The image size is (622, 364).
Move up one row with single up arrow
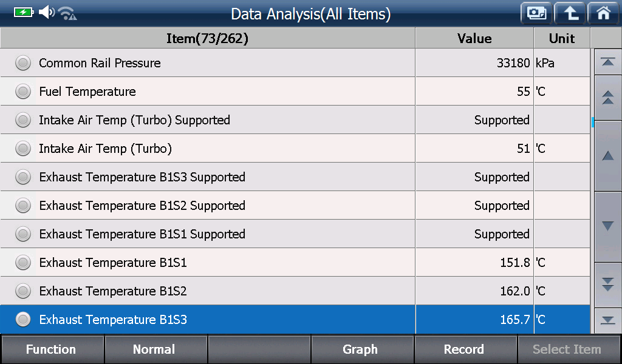tap(607, 156)
